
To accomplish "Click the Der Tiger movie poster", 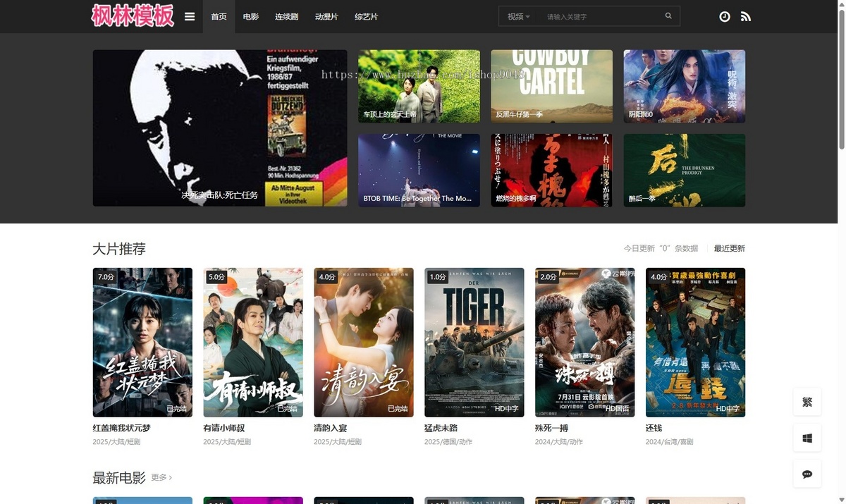I will point(474,342).
